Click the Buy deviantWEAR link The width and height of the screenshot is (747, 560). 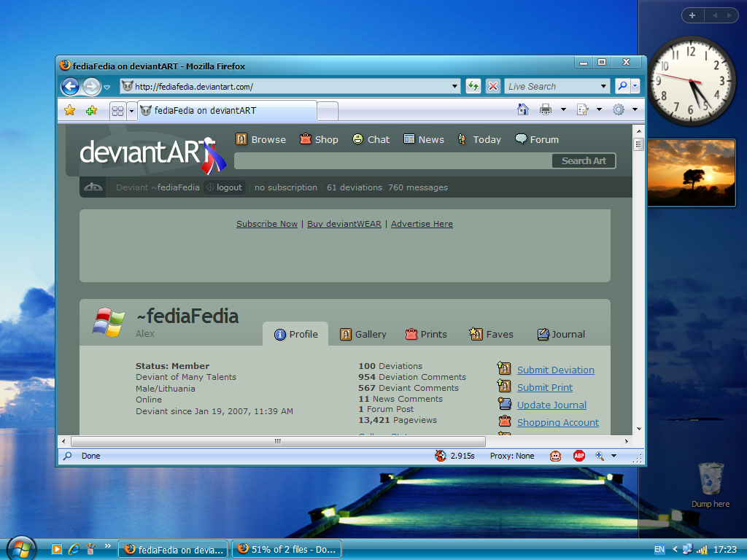coord(344,224)
